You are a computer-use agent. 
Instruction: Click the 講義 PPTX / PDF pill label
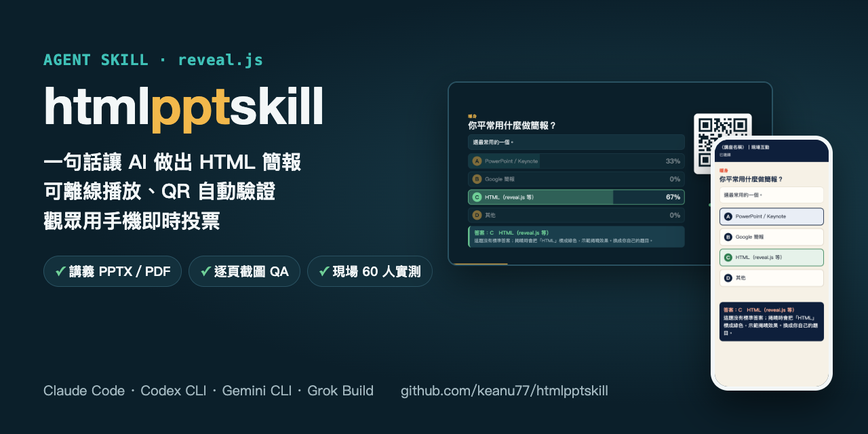121,271
